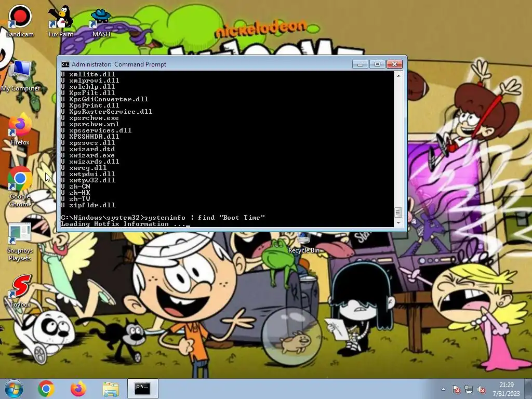
Task: Show hidden tray icons arrow
Action: 443,390
